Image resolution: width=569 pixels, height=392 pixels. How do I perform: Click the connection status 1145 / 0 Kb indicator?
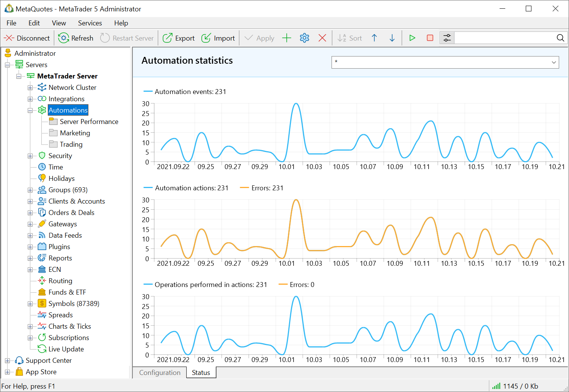coord(516,386)
